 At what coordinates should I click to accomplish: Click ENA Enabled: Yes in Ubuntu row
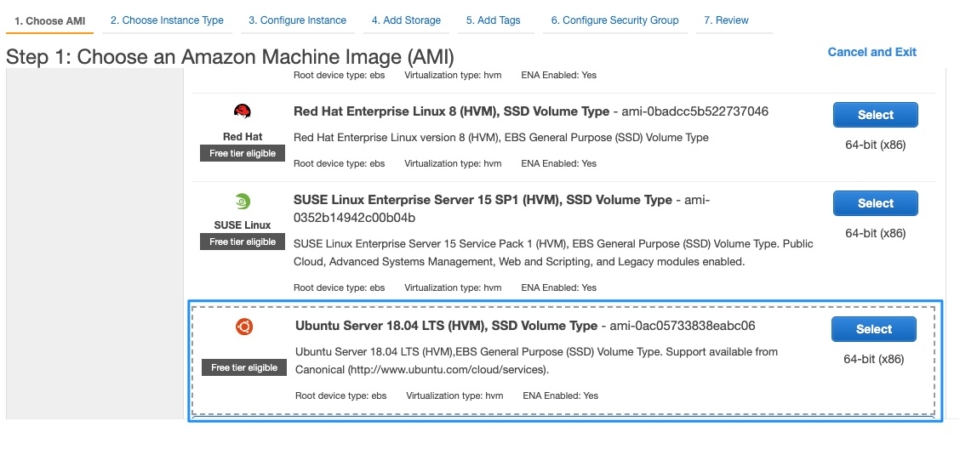point(560,396)
